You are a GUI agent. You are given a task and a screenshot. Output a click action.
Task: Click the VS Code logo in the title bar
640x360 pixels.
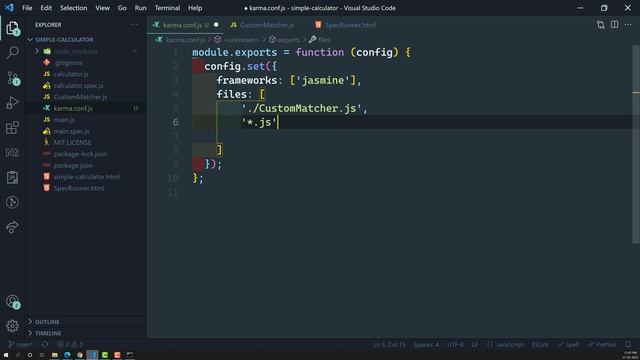click(9, 8)
